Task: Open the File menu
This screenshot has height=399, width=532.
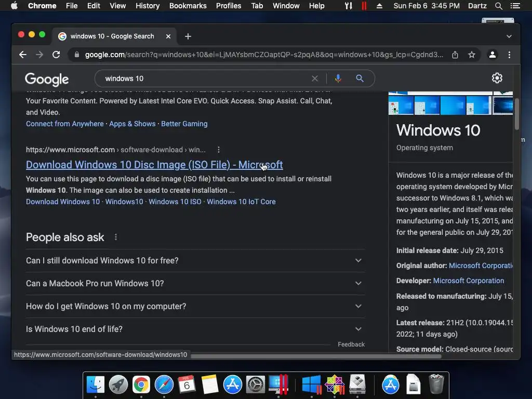Action: [72, 6]
